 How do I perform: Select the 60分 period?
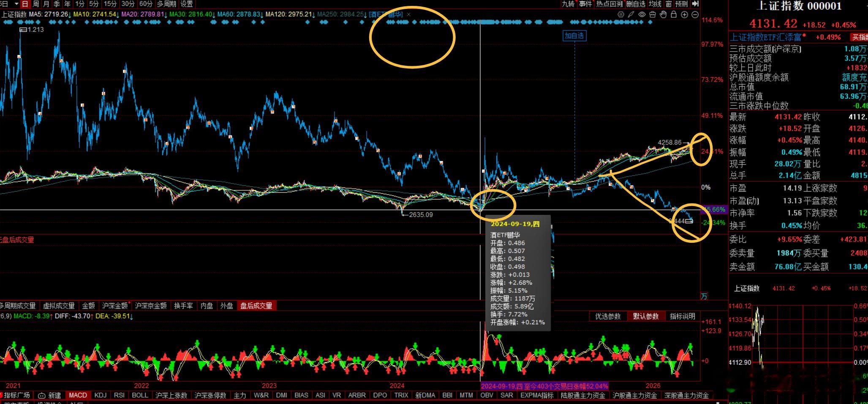pyautogui.click(x=146, y=4)
